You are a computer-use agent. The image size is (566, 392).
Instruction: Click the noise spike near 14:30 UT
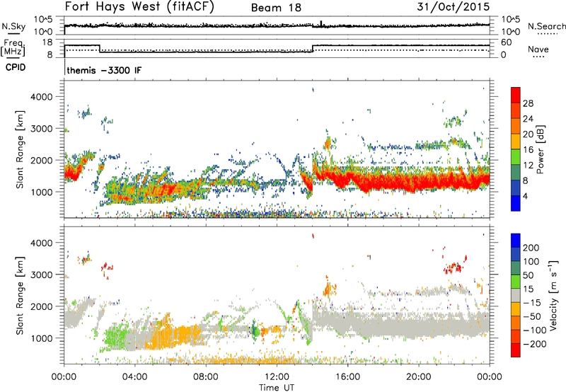(x=322, y=23)
